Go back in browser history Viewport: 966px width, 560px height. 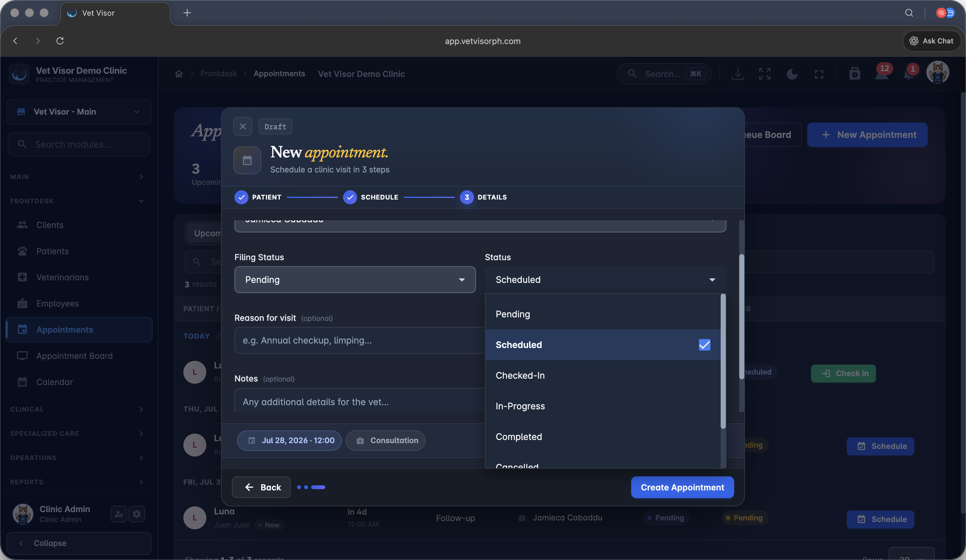(x=15, y=41)
